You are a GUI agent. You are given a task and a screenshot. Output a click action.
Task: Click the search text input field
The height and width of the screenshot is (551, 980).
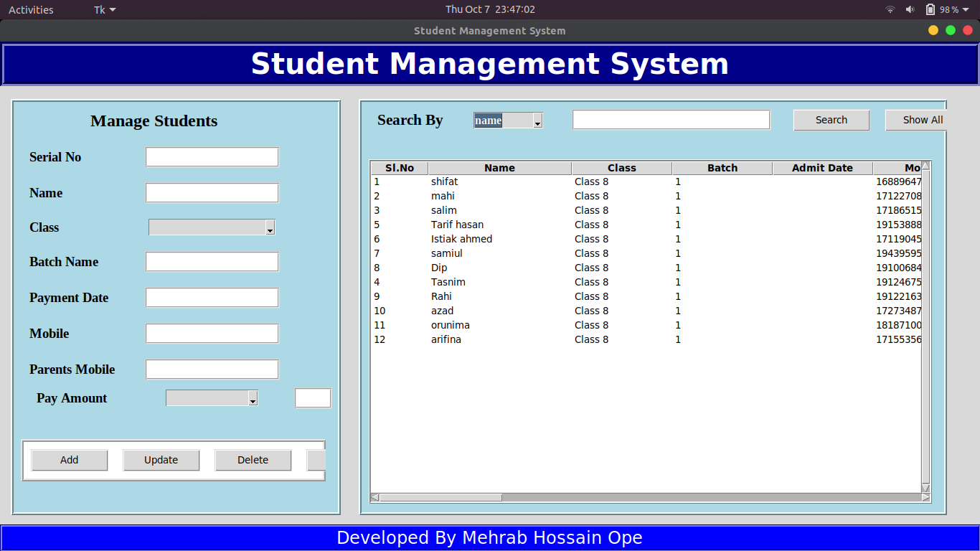(670, 119)
